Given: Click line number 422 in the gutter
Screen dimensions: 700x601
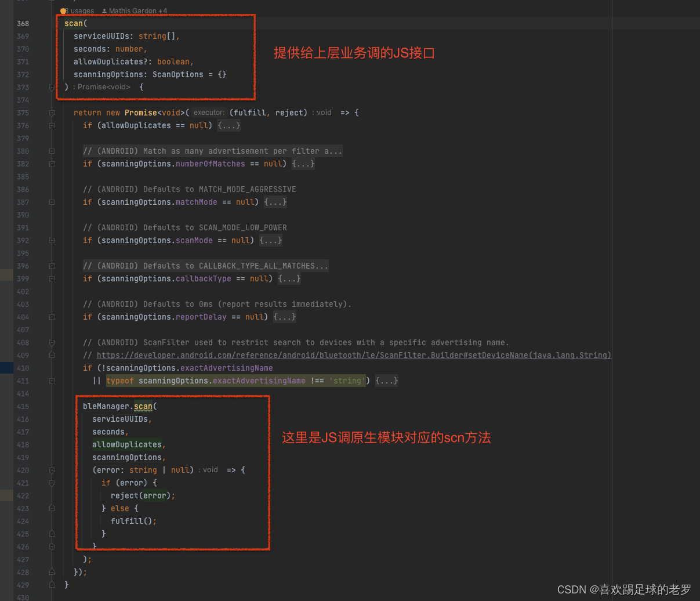Looking at the screenshot, I should pyautogui.click(x=23, y=496).
